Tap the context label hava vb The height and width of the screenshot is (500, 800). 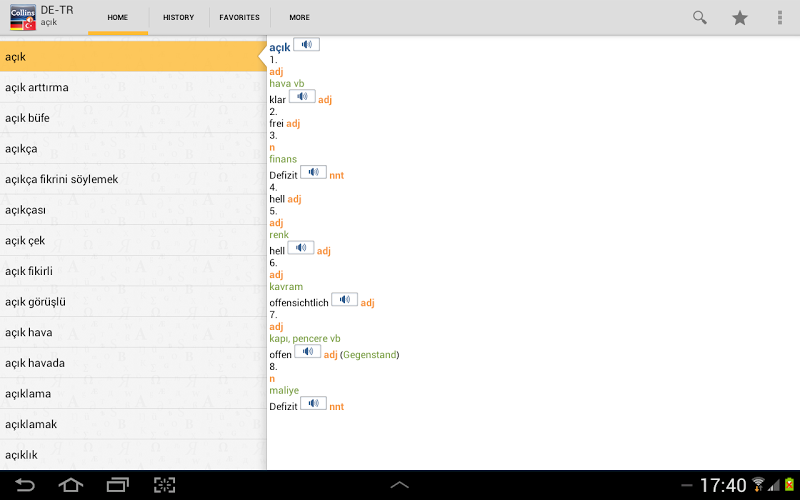[287, 83]
